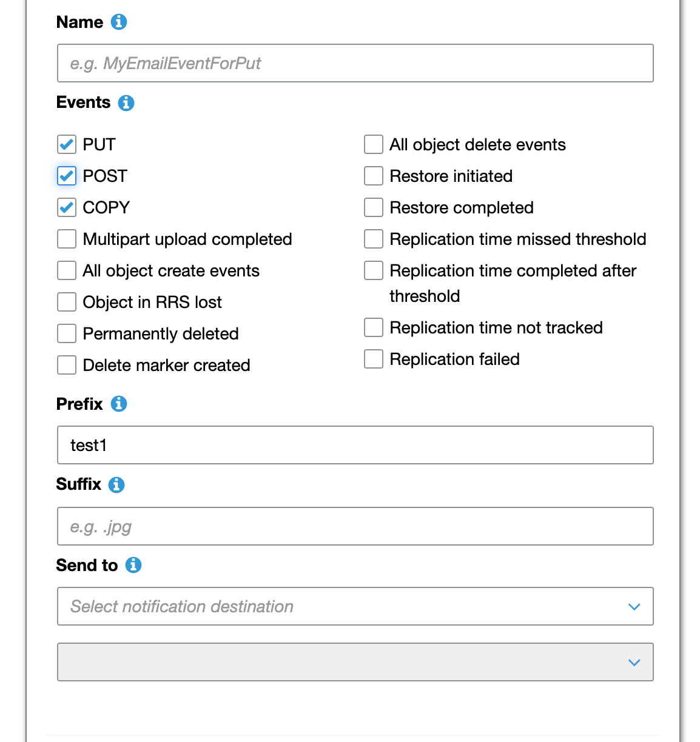Enable Object in RRS lost notifications

tap(67, 302)
